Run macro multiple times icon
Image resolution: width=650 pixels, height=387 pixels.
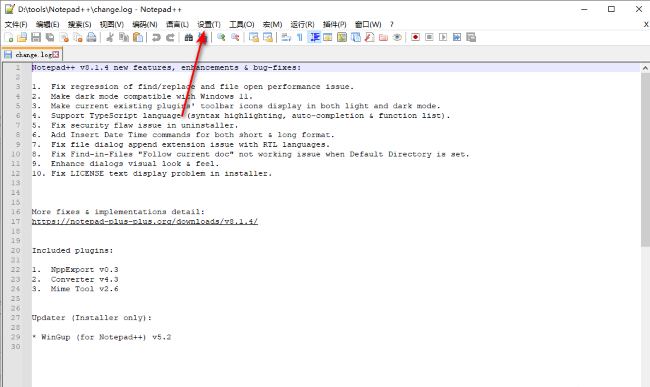click(457, 38)
